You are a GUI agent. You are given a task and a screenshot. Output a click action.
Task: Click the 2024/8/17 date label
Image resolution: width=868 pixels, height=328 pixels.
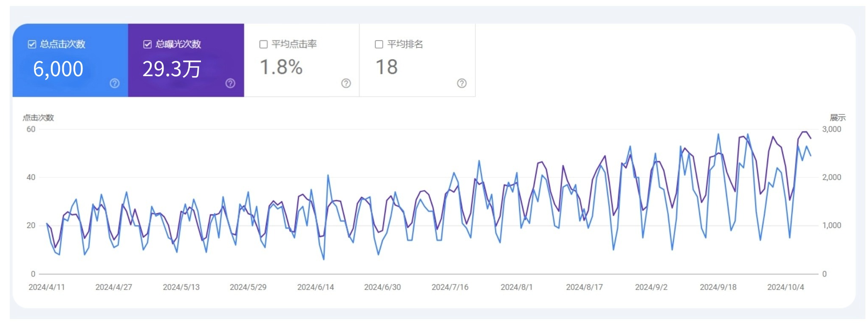tap(585, 287)
